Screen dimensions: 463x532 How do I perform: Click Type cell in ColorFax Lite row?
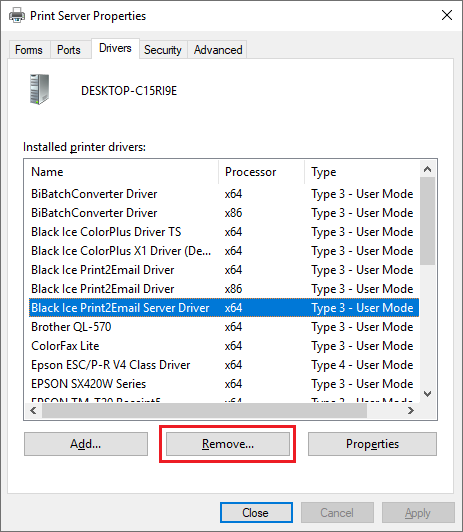tap(362, 346)
